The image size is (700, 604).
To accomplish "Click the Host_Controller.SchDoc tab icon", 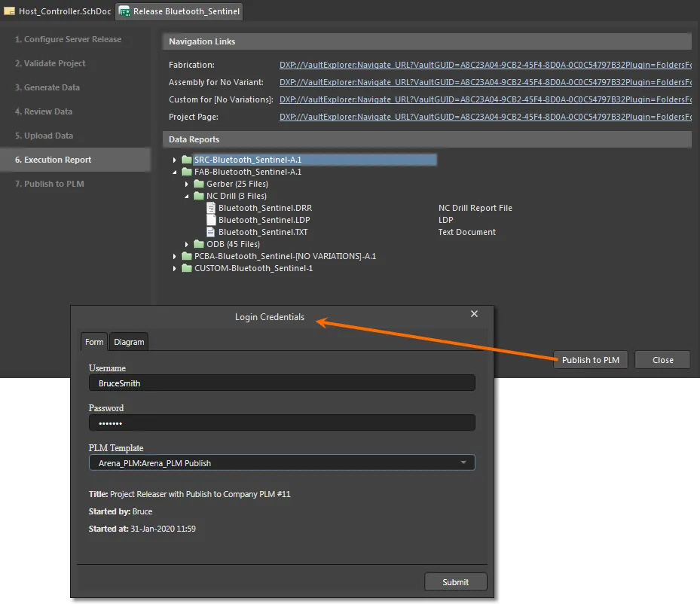I will pos(9,11).
